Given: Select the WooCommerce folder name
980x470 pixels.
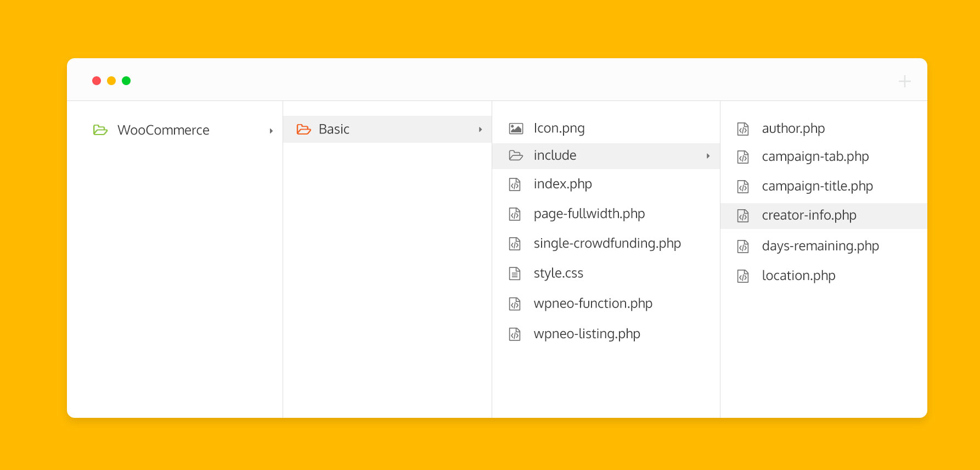Looking at the screenshot, I should (164, 130).
